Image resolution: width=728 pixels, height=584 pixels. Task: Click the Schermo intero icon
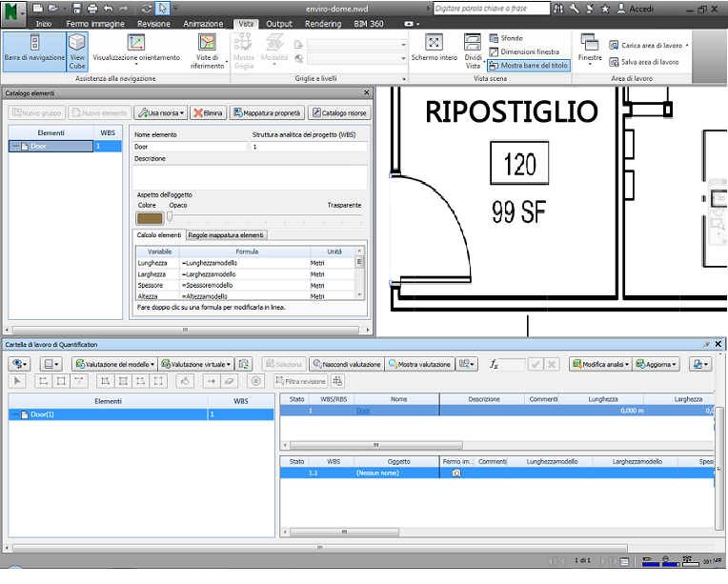[435, 44]
